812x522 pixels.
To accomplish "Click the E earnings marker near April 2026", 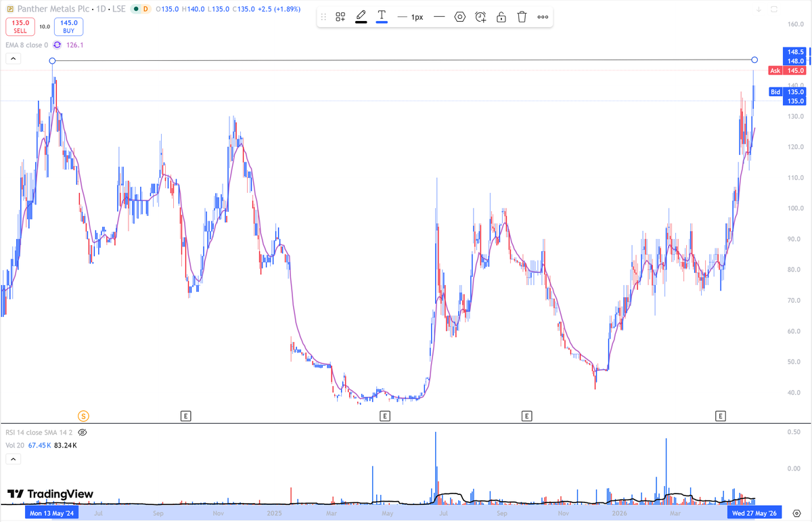I will coord(721,416).
